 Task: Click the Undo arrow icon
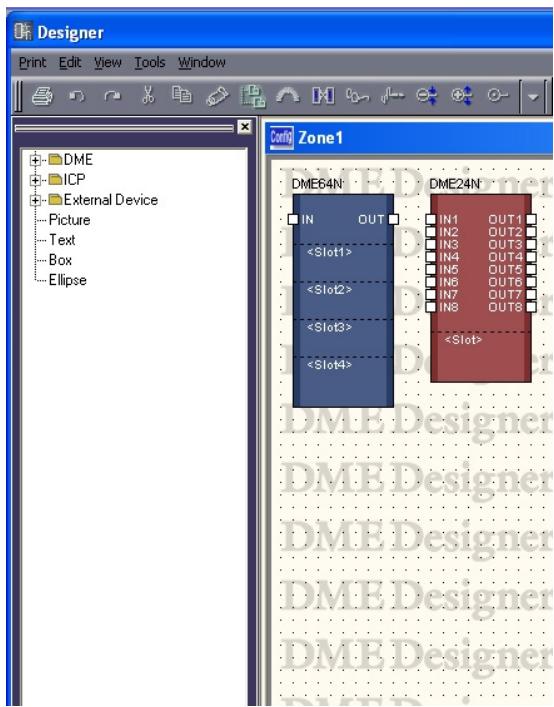[x=77, y=96]
